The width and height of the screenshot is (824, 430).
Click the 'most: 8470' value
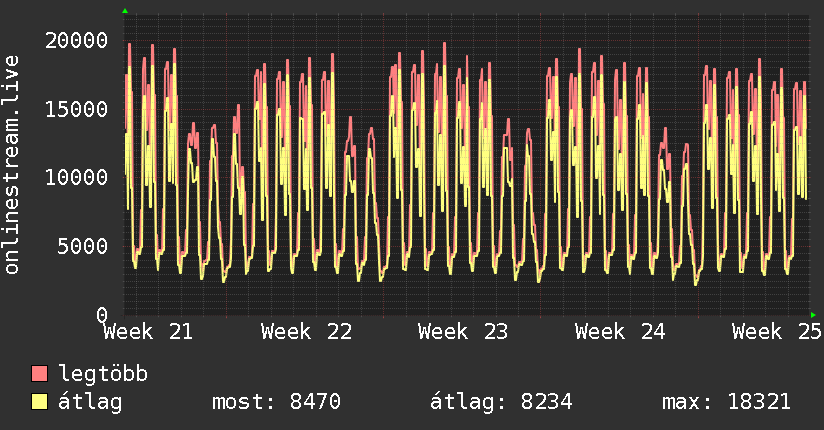coord(276,402)
